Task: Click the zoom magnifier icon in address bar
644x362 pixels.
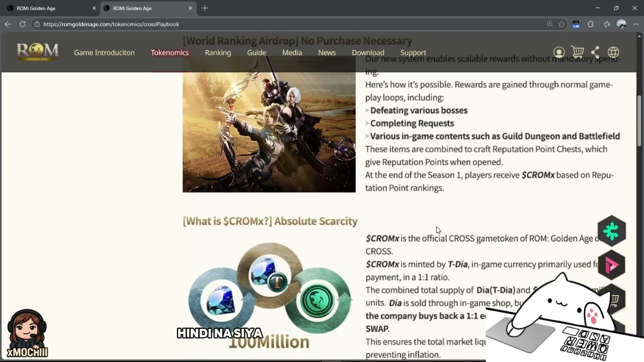Action: [550, 24]
